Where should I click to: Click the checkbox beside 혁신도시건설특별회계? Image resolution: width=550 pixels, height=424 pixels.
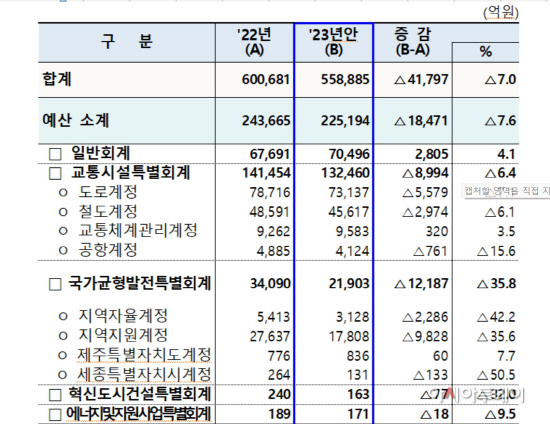[55, 395]
